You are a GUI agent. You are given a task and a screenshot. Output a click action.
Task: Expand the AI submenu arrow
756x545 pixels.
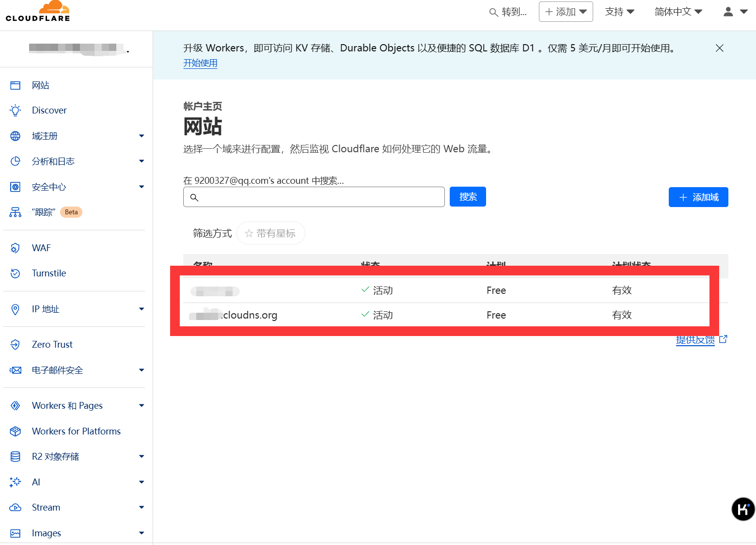(142, 482)
